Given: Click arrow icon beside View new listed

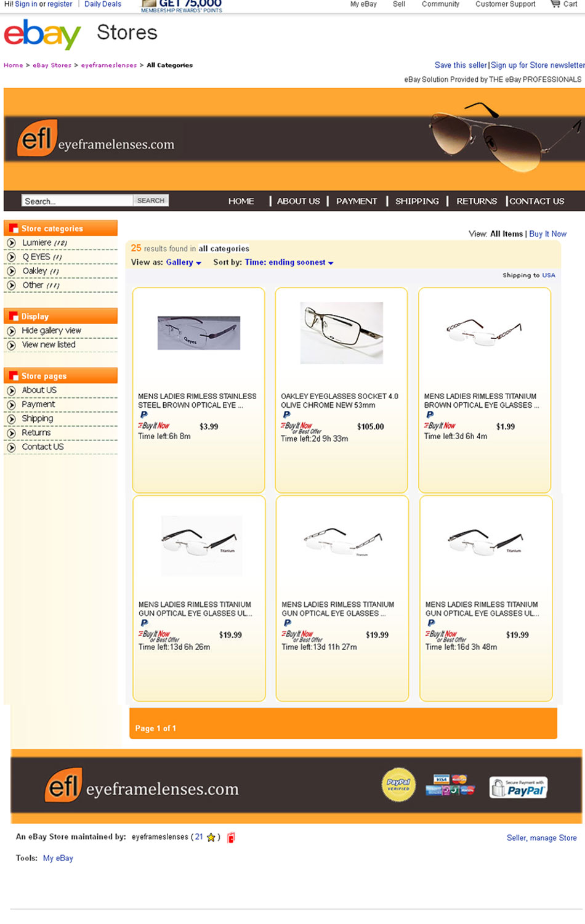Looking at the screenshot, I should click(11, 345).
